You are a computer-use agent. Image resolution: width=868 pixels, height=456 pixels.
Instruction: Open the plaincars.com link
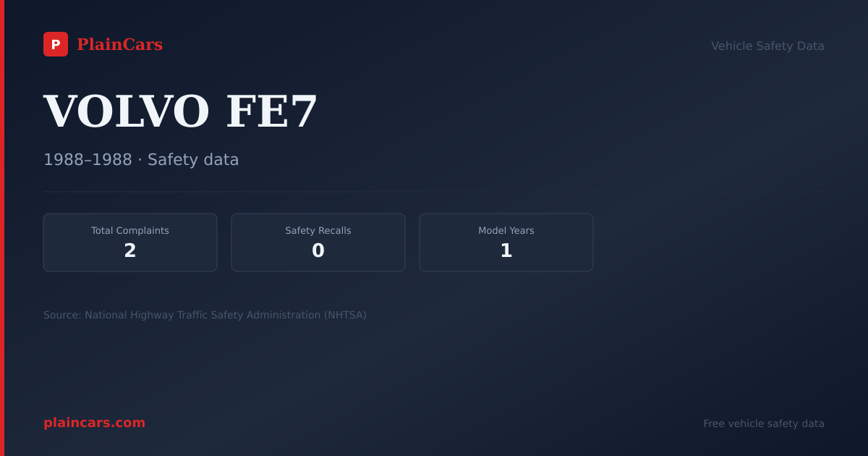[x=94, y=423]
